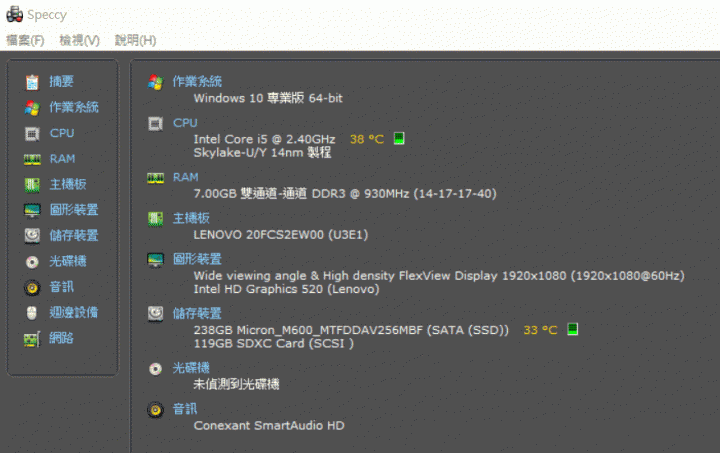
Task: Click the Skylake-U/Y 14nm 製程 text
Action: tap(262, 152)
